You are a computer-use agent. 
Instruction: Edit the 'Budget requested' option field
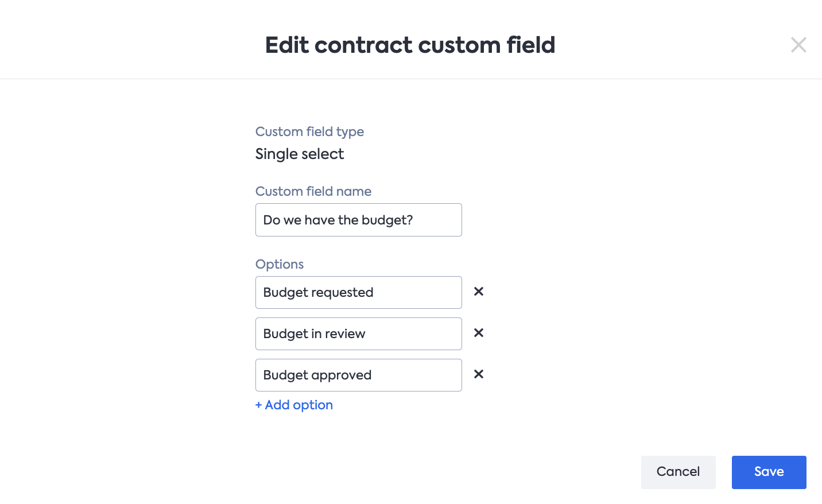(x=358, y=293)
